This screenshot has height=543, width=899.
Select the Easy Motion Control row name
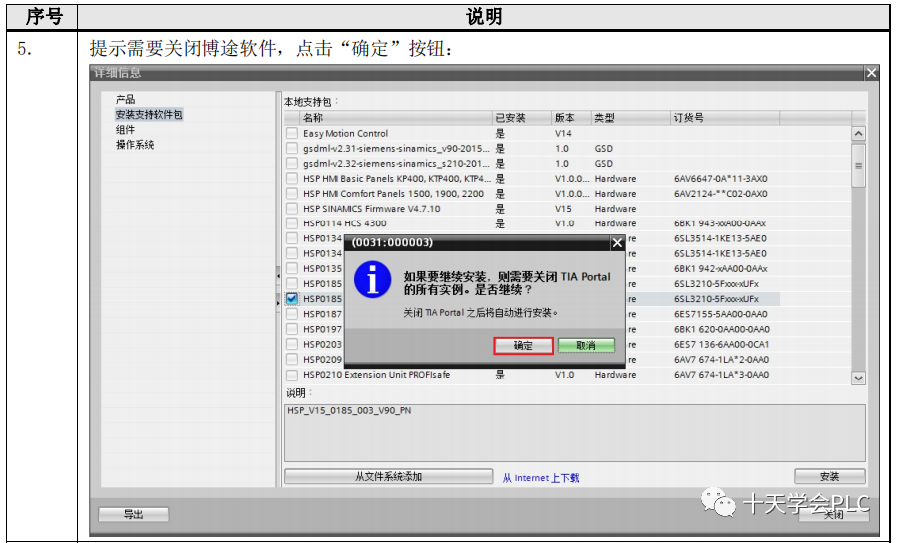pos(346,134)
